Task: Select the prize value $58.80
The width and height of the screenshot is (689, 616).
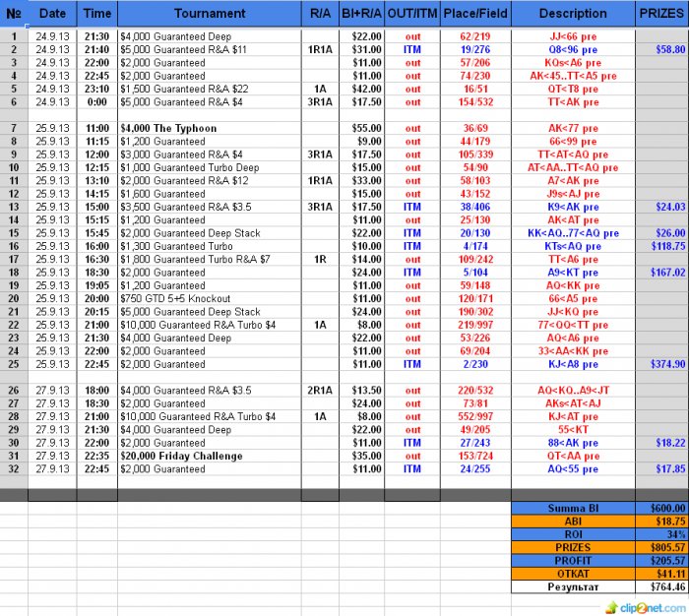Action: tap(661, 49)
